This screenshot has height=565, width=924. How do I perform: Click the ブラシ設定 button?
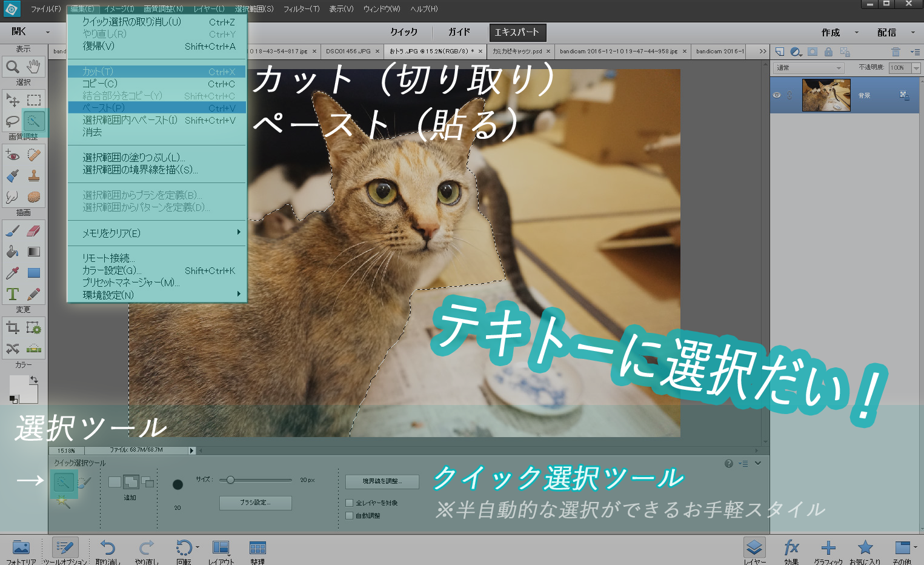pos(256,503)
